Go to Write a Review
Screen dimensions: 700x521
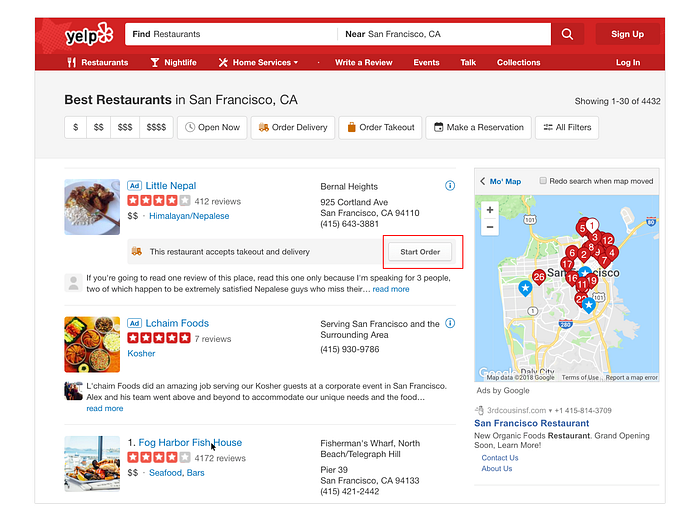point(364,63)
